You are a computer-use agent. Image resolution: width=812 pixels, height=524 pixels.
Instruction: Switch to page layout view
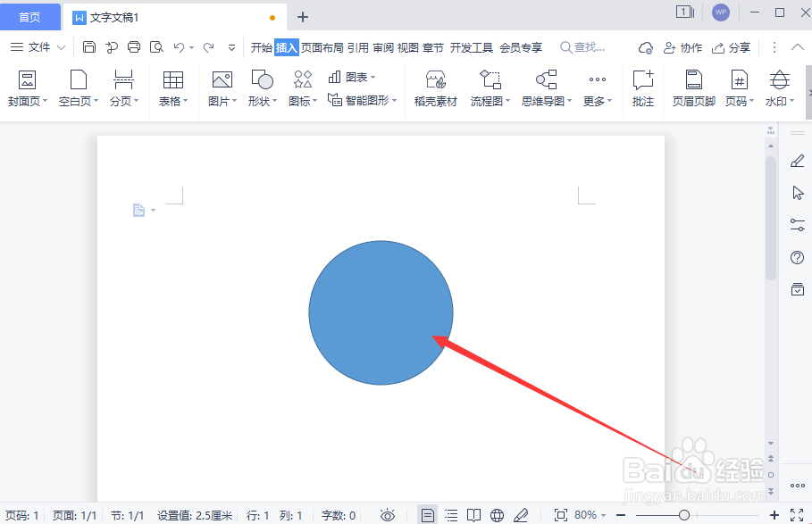[x=428, y=515]
